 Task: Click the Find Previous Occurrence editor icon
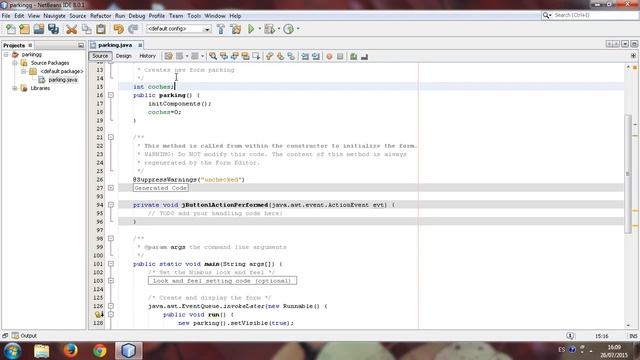coord(224,56)
